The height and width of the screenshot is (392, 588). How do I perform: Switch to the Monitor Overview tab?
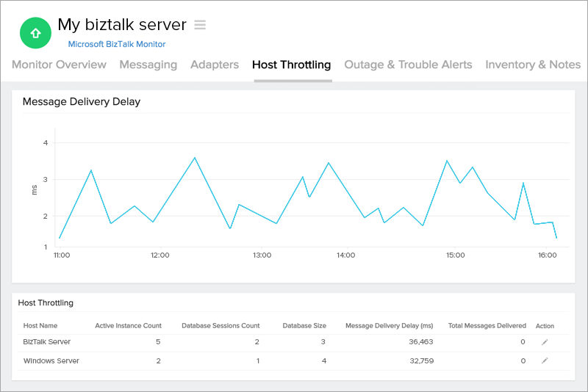(59, 65)
